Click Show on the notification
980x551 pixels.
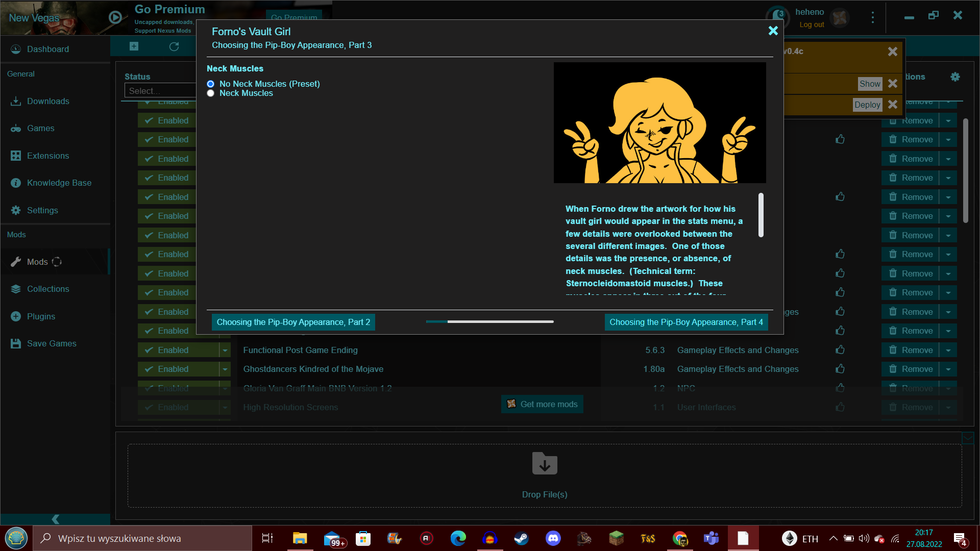870,84
